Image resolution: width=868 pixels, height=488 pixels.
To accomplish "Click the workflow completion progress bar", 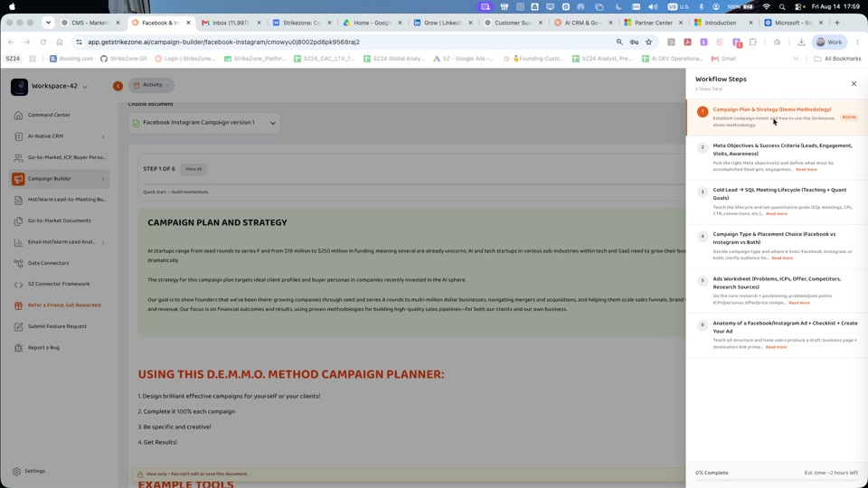I will [x=777, y=480].
